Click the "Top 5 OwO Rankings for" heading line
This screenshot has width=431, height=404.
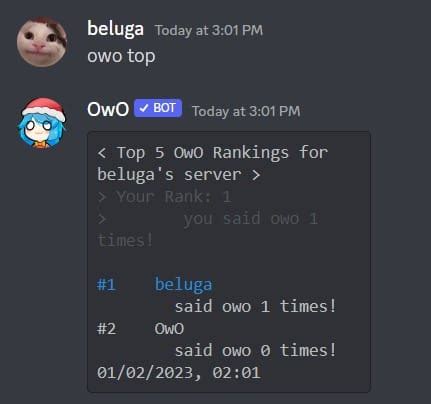coord(213,153)
